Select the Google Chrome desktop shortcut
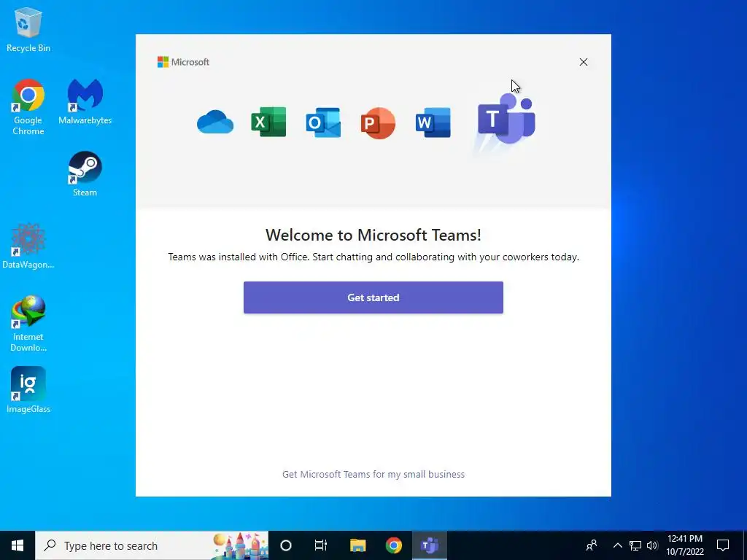The height and width of the screenshot is (560, 747). pos(28,107)
